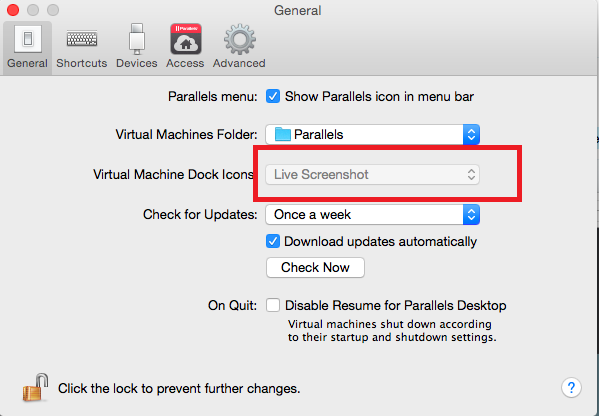Click the Access tab label text

point(185,63)
